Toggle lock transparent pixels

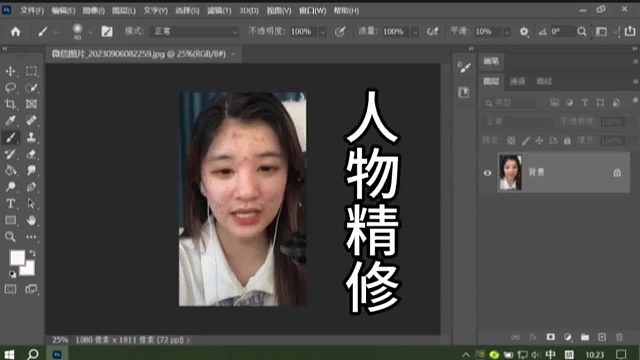[511, 140]
